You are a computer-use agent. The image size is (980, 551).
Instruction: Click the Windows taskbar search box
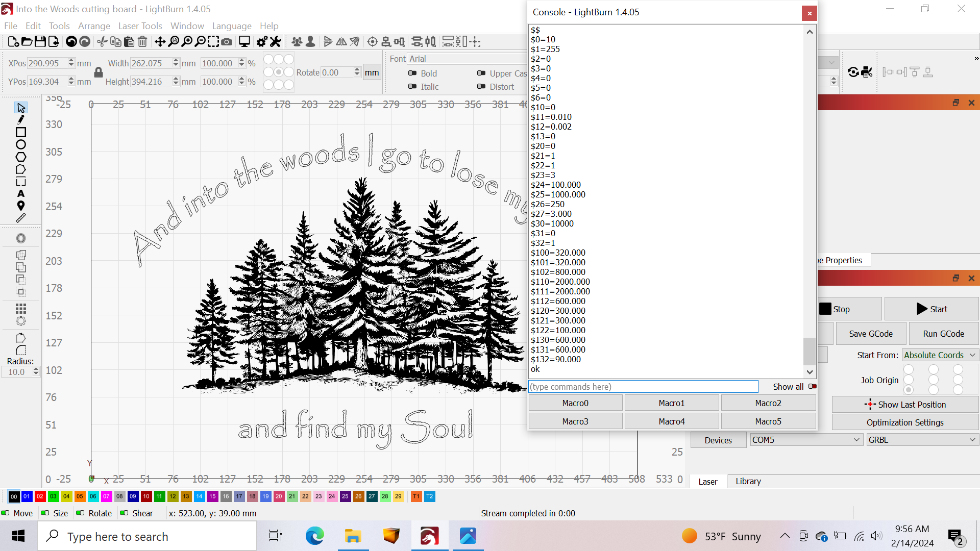147,536
